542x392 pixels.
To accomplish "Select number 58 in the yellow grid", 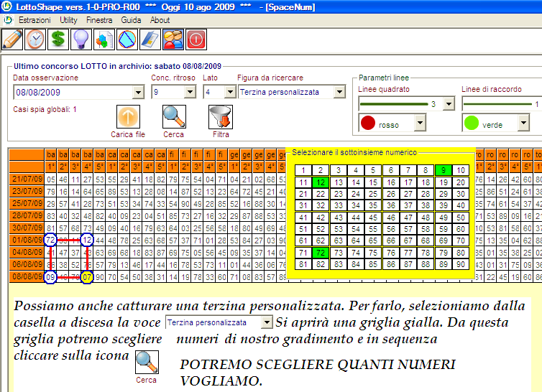I will (x=426, y=229).
